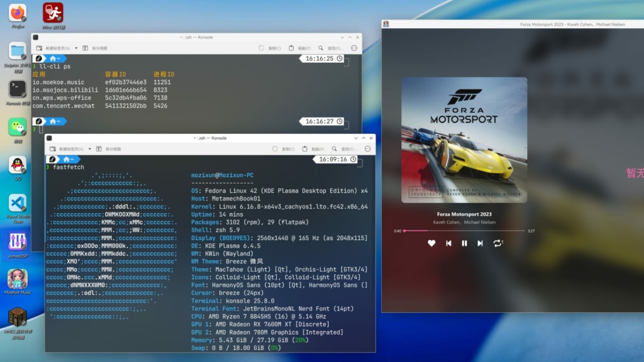Viewport: 644px width, 362px height.
Task: Open the MoeKoe Music desktop shortcut
Action: click(x=18, y=279)
